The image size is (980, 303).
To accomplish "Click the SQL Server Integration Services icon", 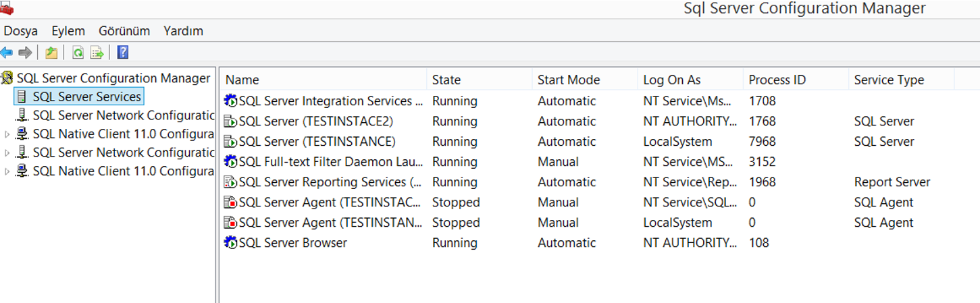I will [x=230, y=101].
